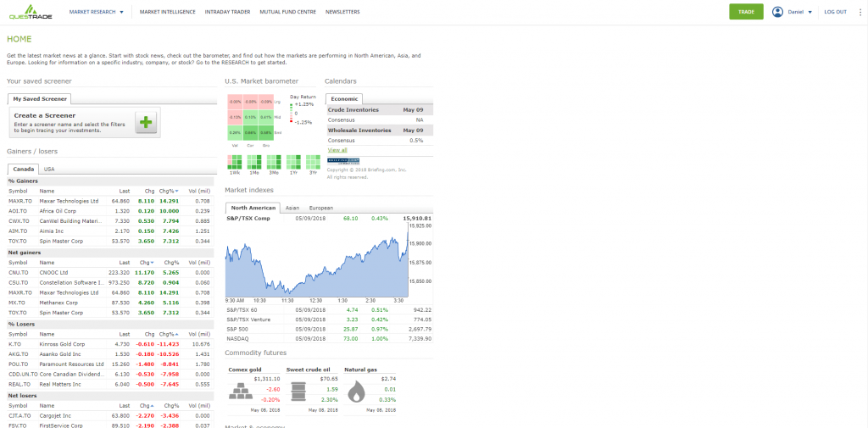The image size is (868, 428).
Task: Open Intraday Trader from the top menu
Action: [x=225, y=12]
